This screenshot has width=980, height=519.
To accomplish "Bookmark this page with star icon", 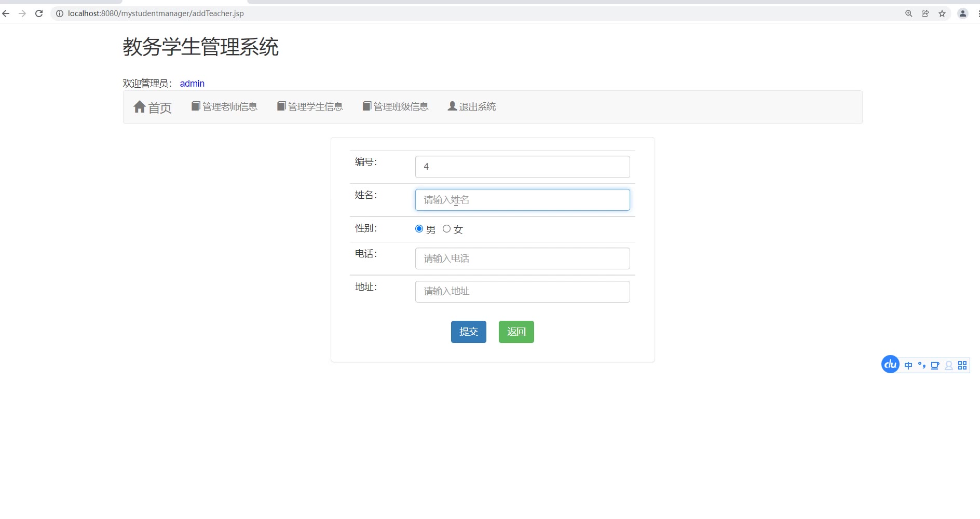I will 942,13.
